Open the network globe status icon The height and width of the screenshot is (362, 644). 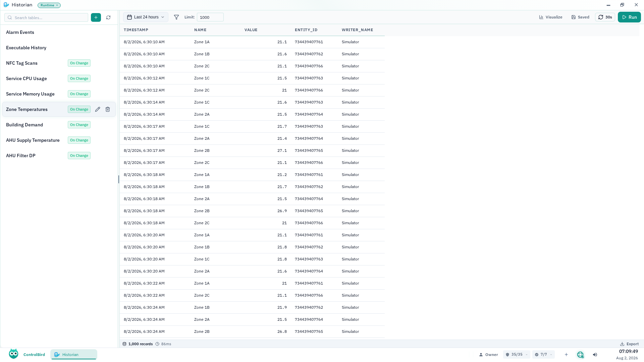tap(580, 355)
